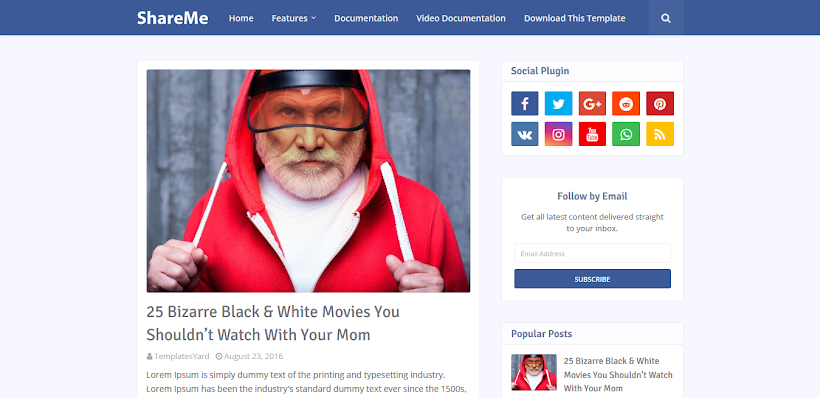Click the Follow by Email heading
Viewport: 820px width, 398px height.
click(x=592, y=196)
